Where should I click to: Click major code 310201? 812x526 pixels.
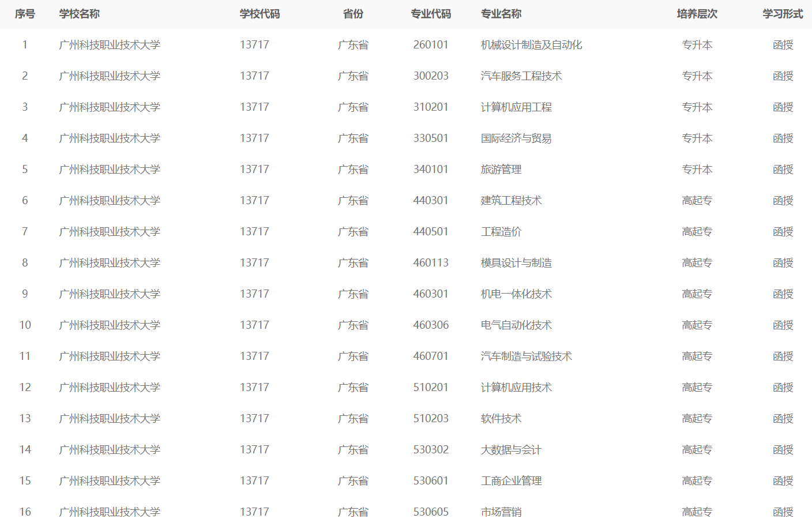431,107
